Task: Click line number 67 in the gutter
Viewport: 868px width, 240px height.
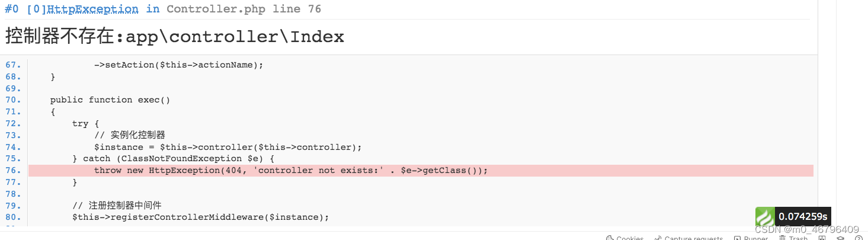Action: click(14, 65)
